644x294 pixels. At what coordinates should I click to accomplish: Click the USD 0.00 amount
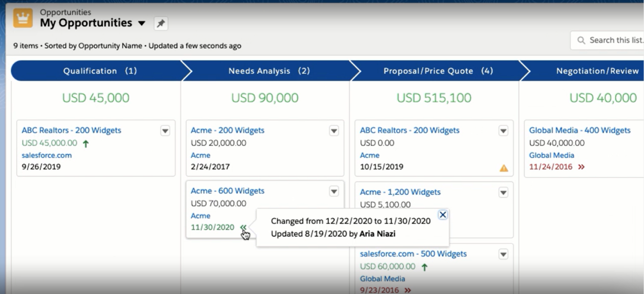pos(377,143)
